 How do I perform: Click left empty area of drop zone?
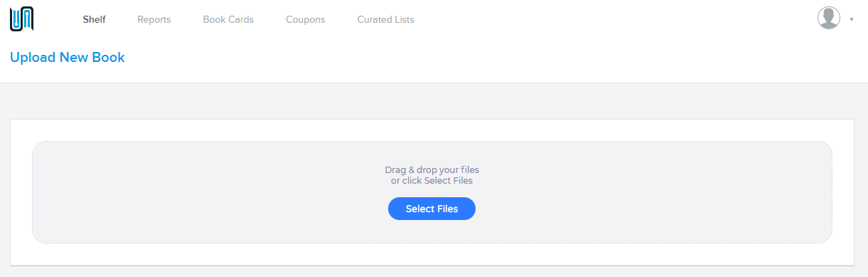point(178,192)
